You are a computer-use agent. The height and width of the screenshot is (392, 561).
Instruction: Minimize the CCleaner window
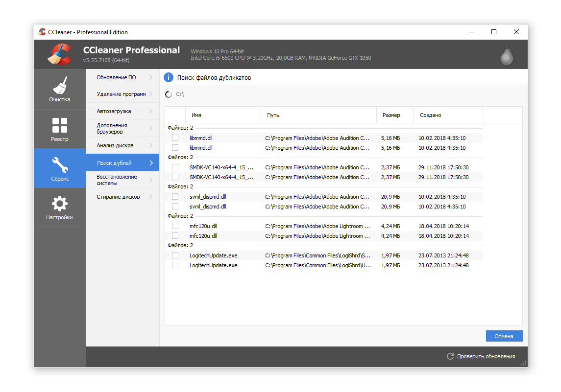click(472, 32)
